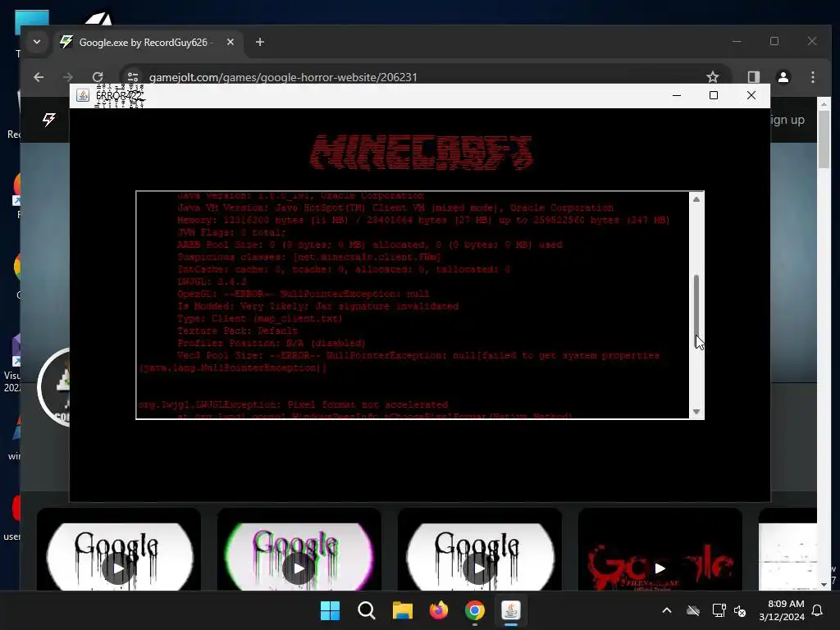Open Firefox from the taskbar

[x=439, y=610]
